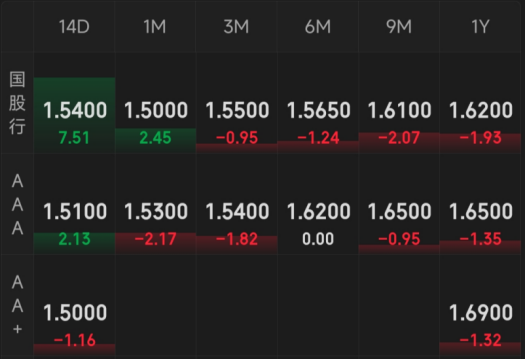Open the 国股行 row label

click(17, 103)
